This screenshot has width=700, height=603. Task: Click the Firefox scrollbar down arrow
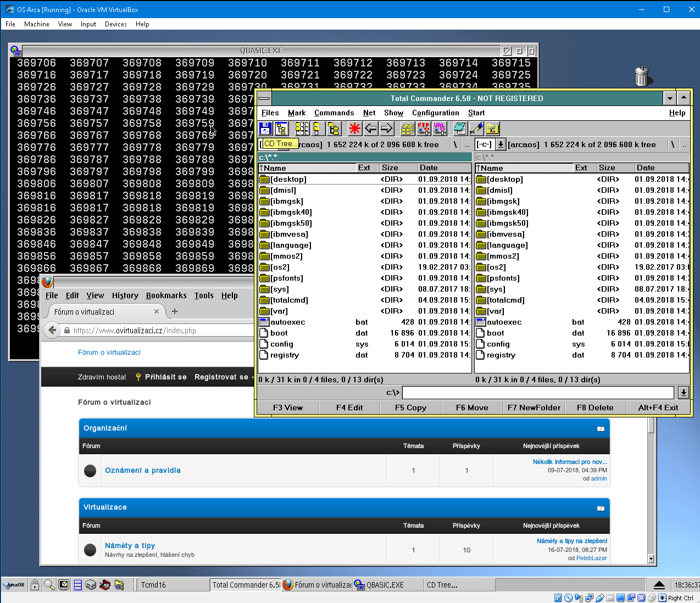(x=651, y=559)
